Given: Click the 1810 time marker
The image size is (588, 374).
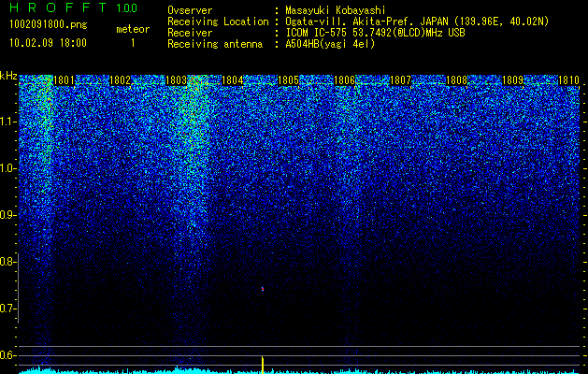Looking at the screenshot, I should [569, 80].
